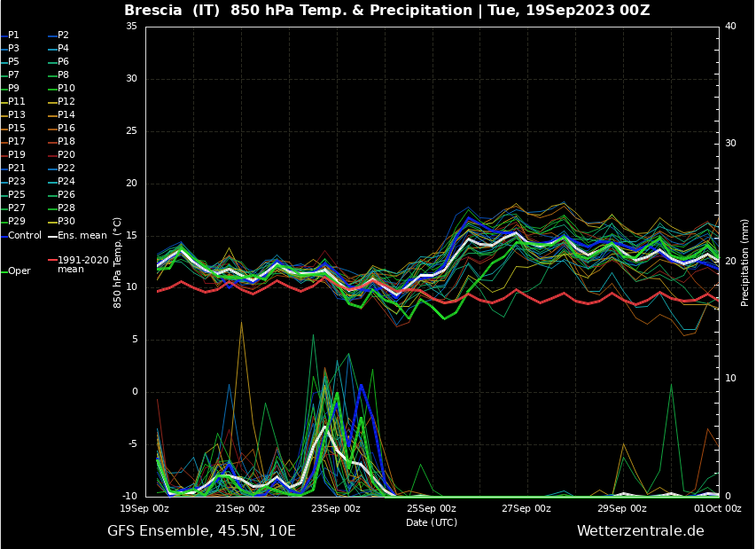Click the chart title Brescia (IT)
The height and width of the screenshot is (549, 756).
click(x=172, y=10)
